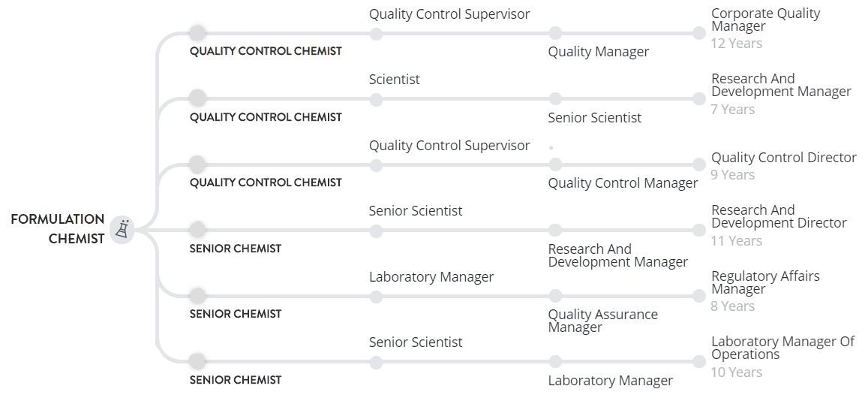This screenshot has height=395, width=868.
Task: Click the Formulation Chemist flask icon
Action: (x=122, y=229)
